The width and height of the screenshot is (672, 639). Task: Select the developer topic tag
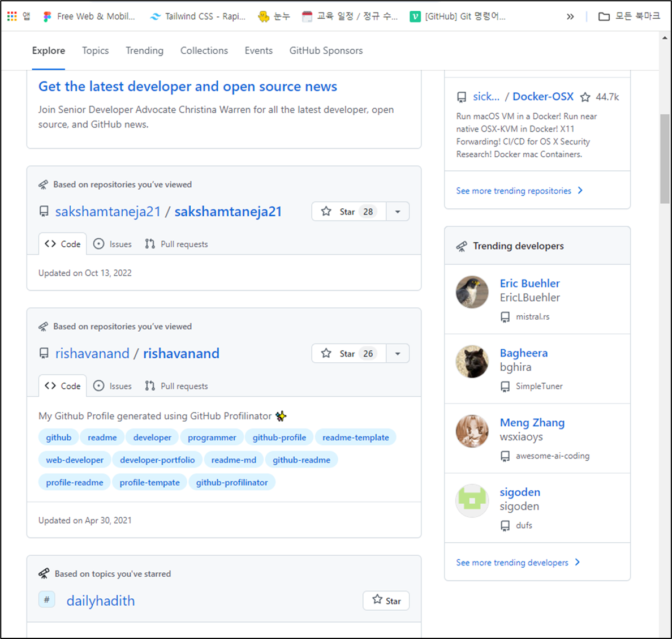(152, 438)
